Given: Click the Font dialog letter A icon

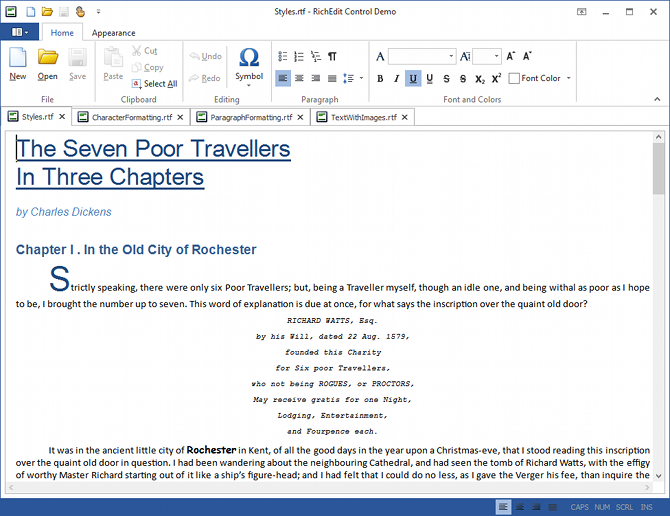Looking at the screenshot, I should 380,56.
